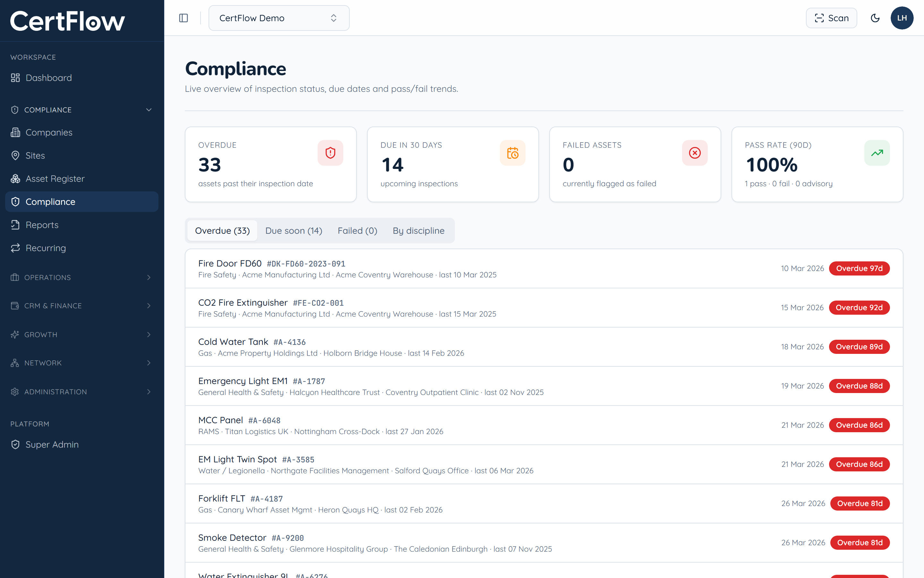Click the Overdue 92d badge
924x578 pixels.
tap(859, 308)
